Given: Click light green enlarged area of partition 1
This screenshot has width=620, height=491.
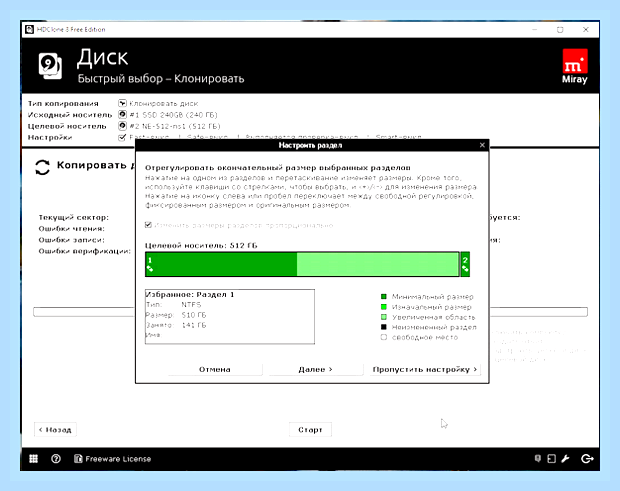Looking at the screenshot, I should point(378,264).
